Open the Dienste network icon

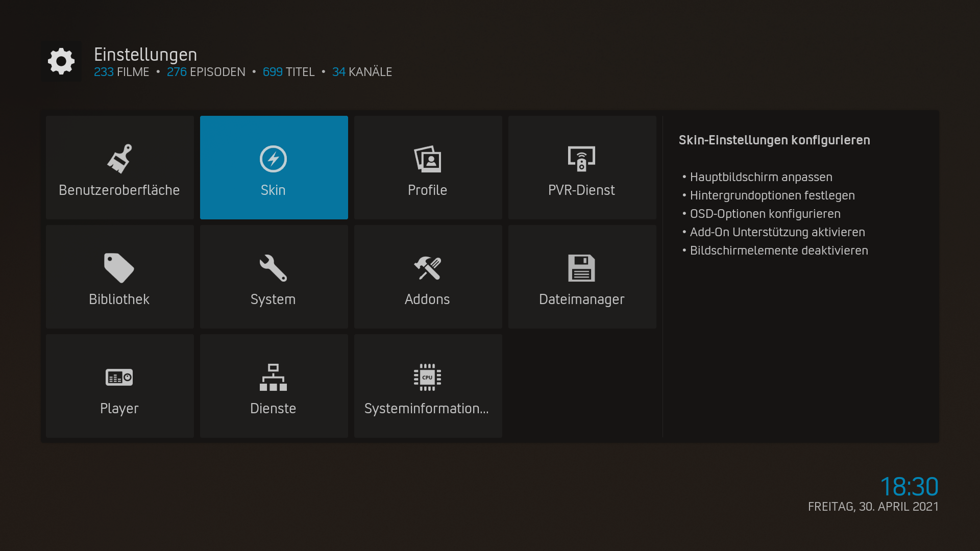point(273,377)
